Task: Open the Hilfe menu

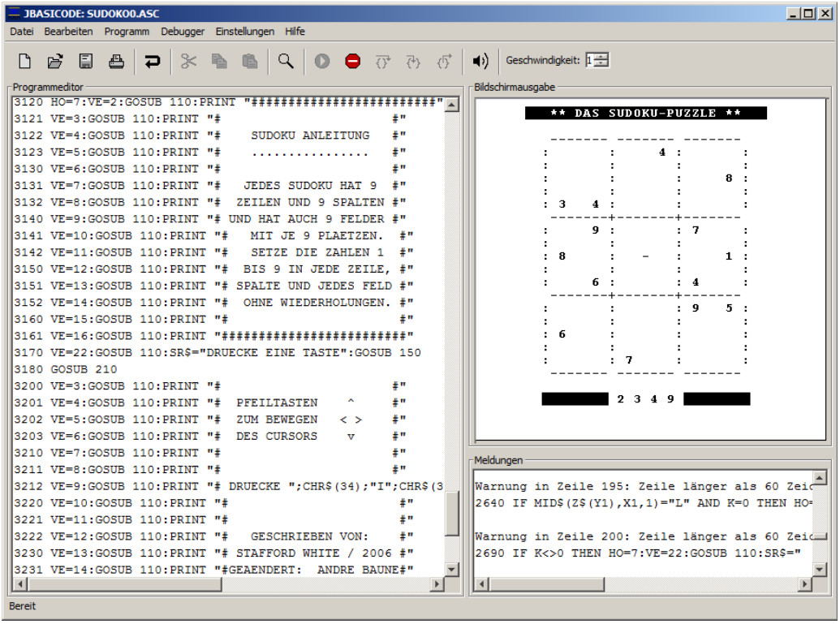Action: [x=295, y=32]
